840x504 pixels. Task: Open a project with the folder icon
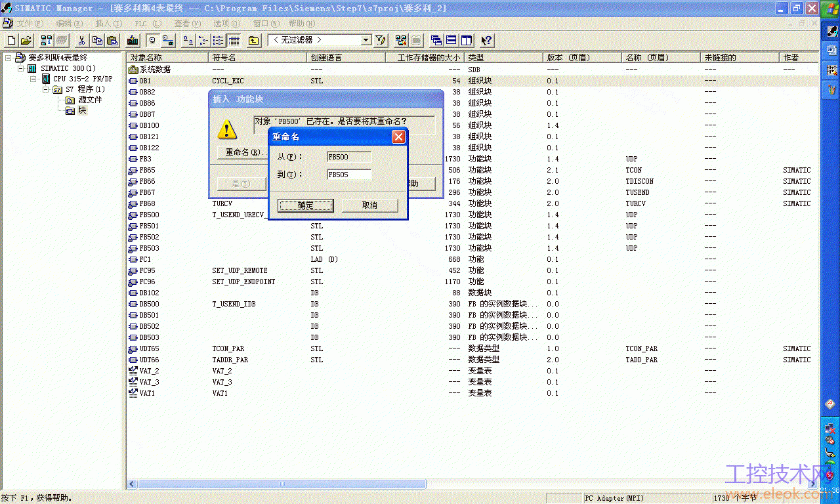[x=26, y=41]
